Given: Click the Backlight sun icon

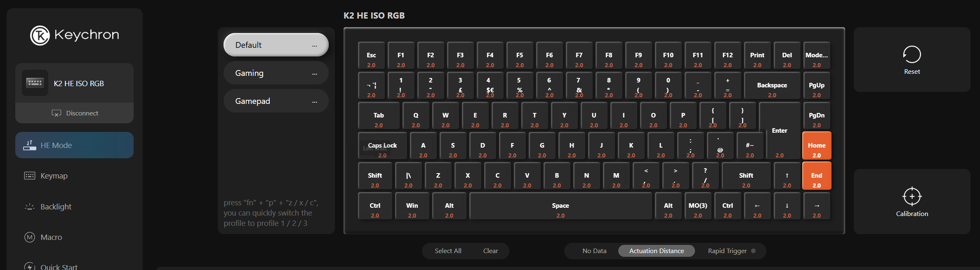Looking at the screenshot, I should (30, 207).
